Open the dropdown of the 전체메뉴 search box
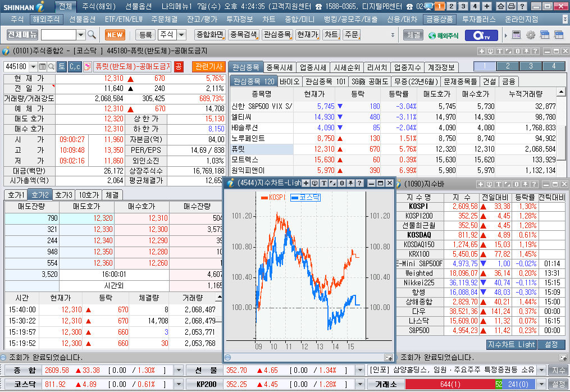 click(81, 35)
